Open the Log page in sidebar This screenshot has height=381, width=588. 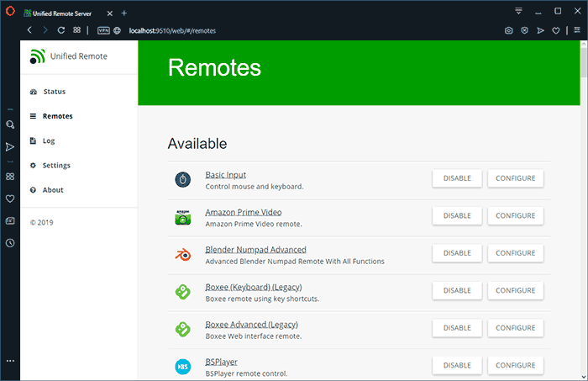tap(49, 140)
